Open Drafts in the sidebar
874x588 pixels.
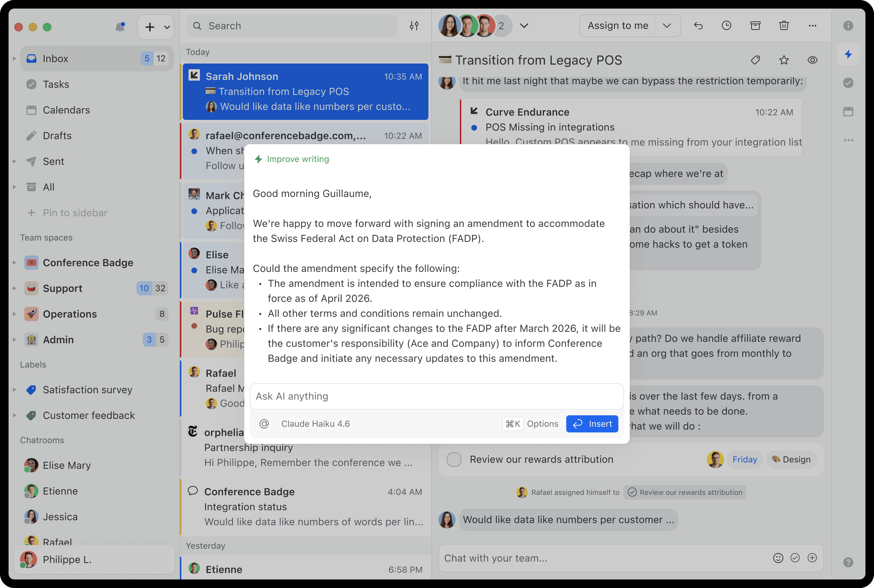57,136
